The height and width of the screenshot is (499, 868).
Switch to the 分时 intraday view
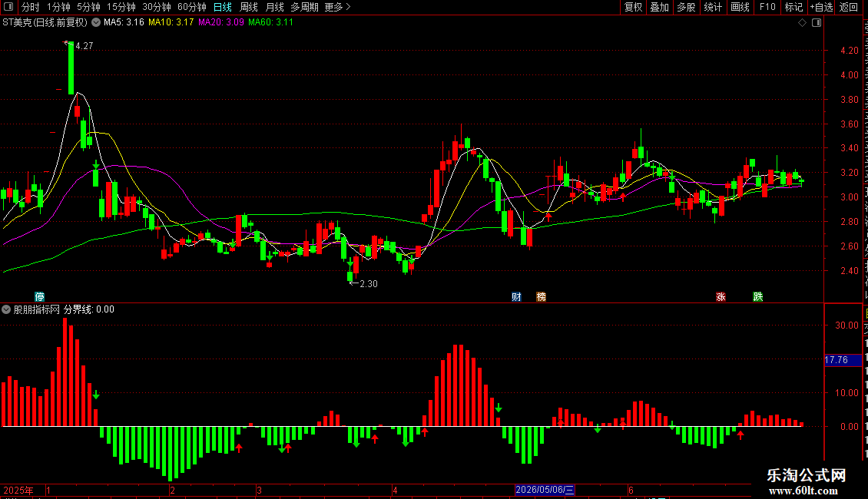tap(30, 7)
